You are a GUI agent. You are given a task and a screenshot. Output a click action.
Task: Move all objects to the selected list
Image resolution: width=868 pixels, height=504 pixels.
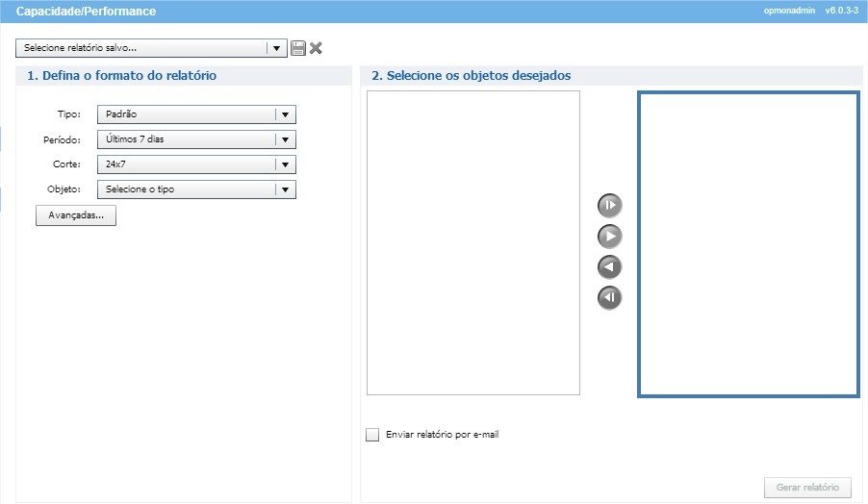tap(609, 205)
